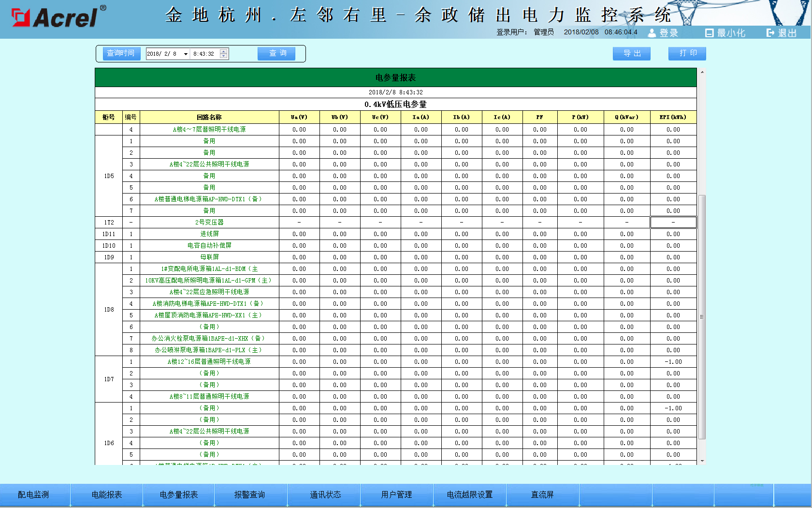Open the 电流越限设置 tab

click(x=469, y=494)
